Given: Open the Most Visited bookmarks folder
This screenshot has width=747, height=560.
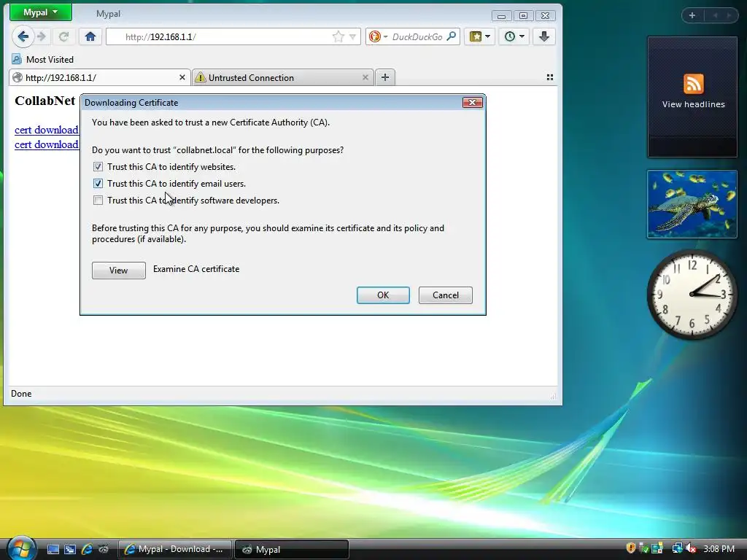Looking at the screenshot, I should [43, 60].
